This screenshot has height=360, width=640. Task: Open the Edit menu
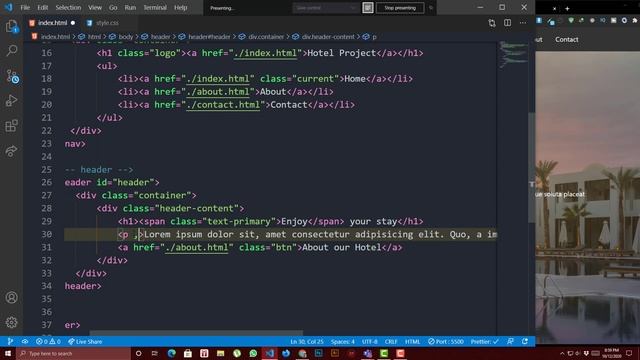coord(42,7)
